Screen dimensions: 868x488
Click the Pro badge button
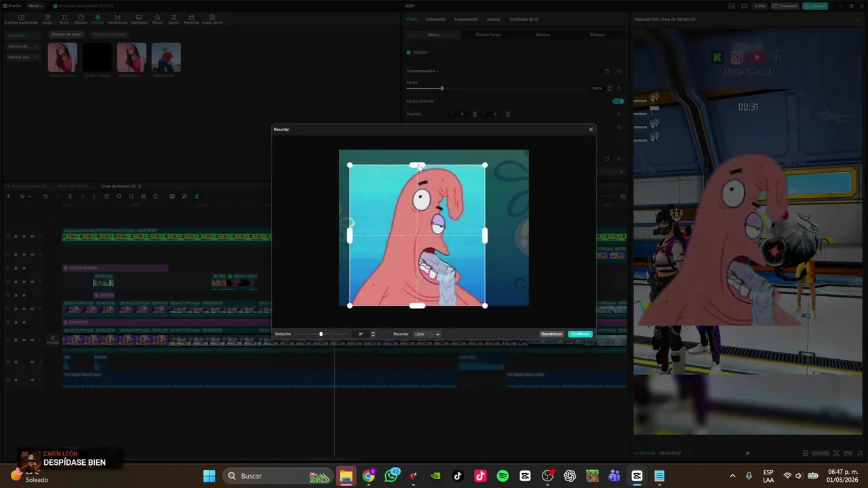point(759,6)
